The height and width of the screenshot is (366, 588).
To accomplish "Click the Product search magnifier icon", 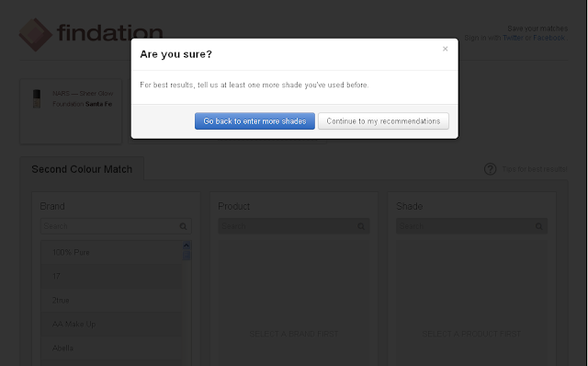I will tap(361, 226).
